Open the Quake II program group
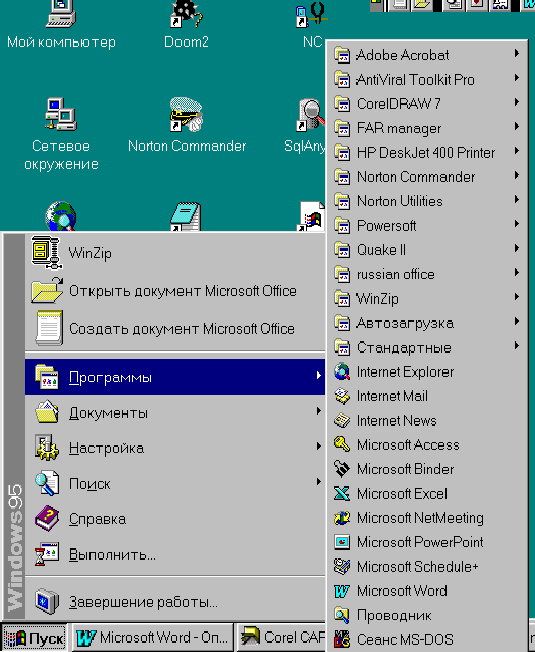The height and width of the screenshot is (652, 535). pos(427,250)
